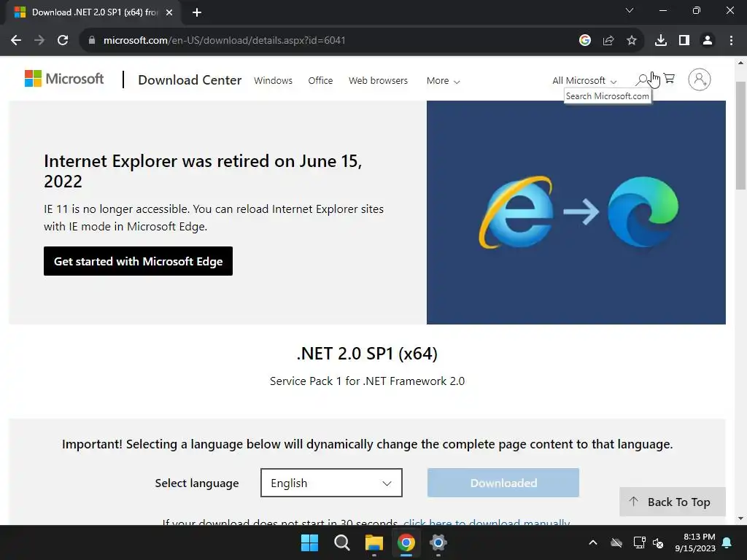
Task: Open the notifications bell
Action: point(727,542)
